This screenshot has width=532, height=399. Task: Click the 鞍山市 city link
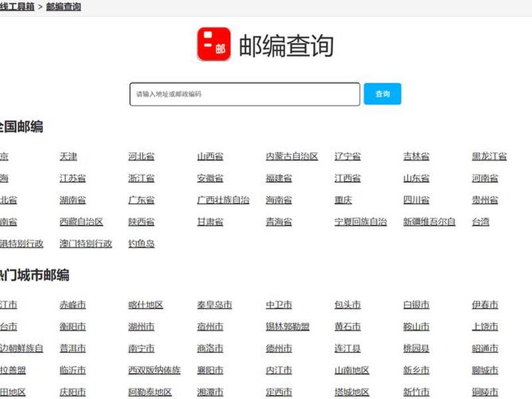(416, 327)
